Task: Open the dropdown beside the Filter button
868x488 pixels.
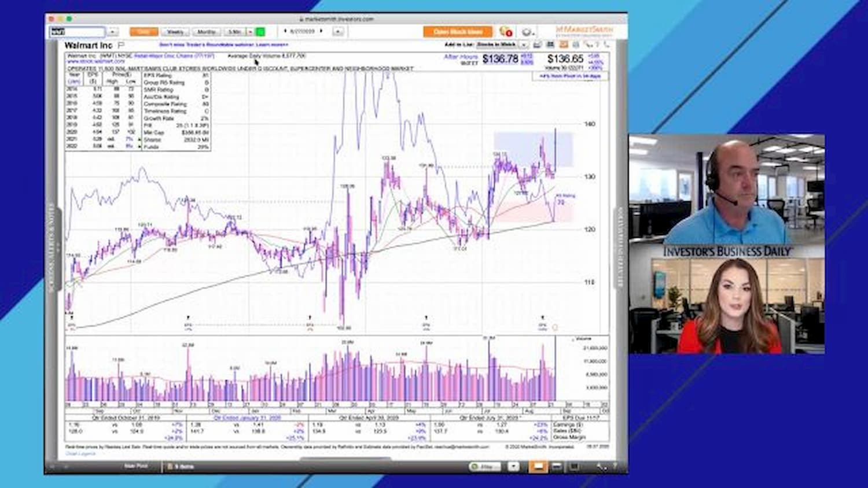Action: (513, 467)
